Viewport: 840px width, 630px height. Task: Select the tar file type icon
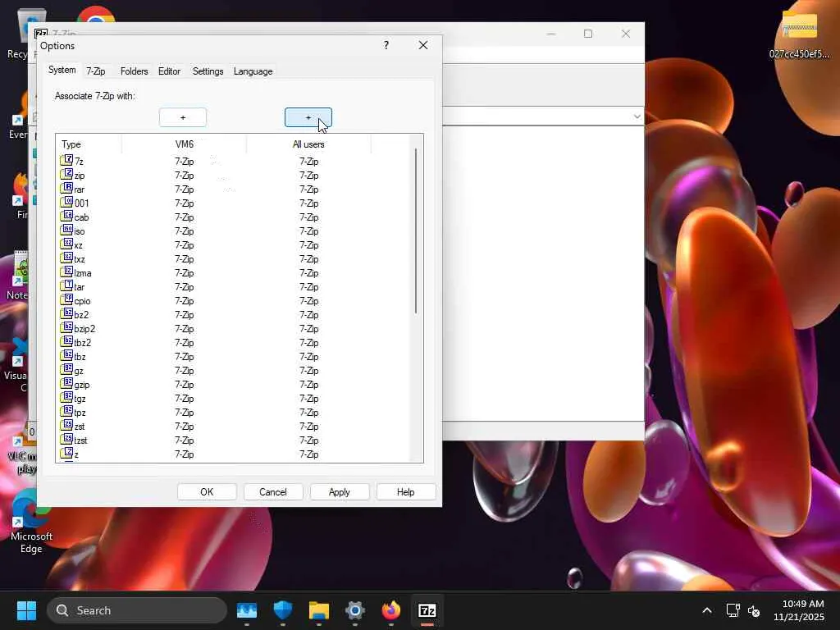[66, 286]
